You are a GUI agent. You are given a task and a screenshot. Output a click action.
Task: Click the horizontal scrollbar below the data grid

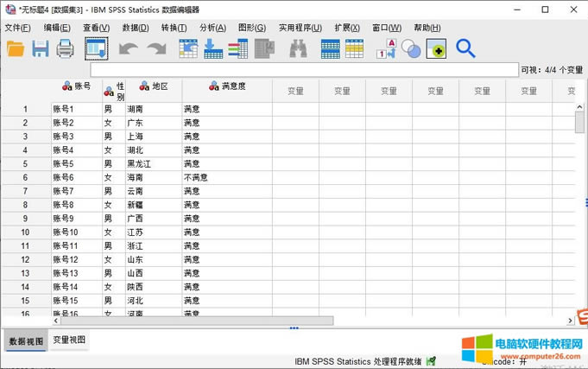(x=190, y=321)
